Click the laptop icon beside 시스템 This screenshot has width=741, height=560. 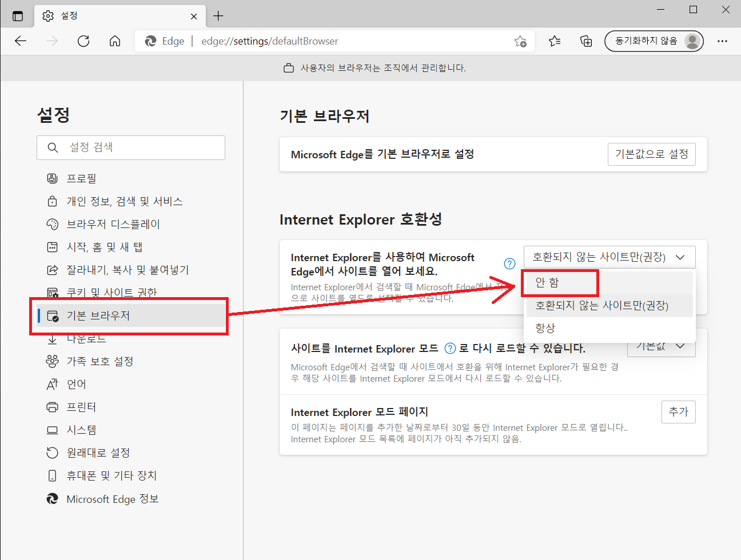pyautogui.click(x=52, y=430)
